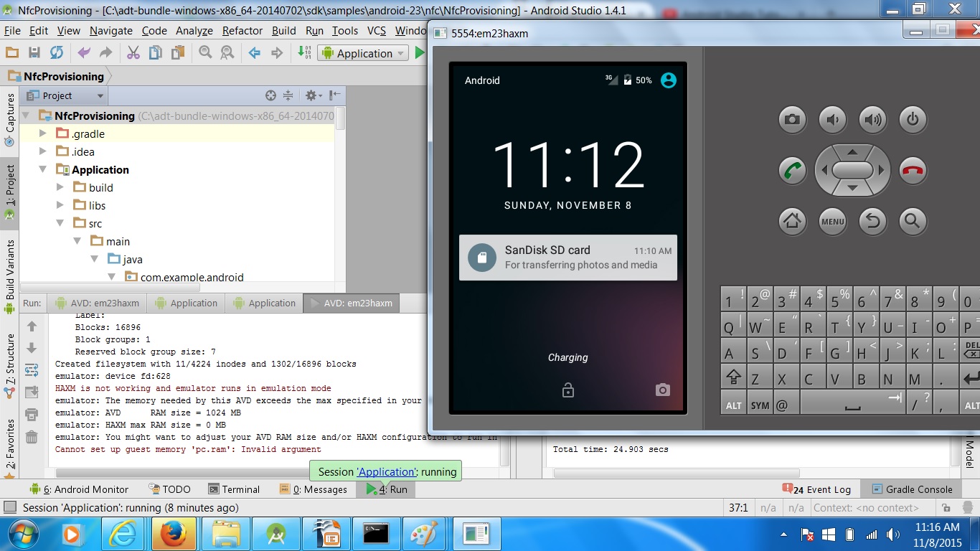The width and height of the screenshot is (980, 551).
Task: Collapse the Application module node
Action: 43,169
